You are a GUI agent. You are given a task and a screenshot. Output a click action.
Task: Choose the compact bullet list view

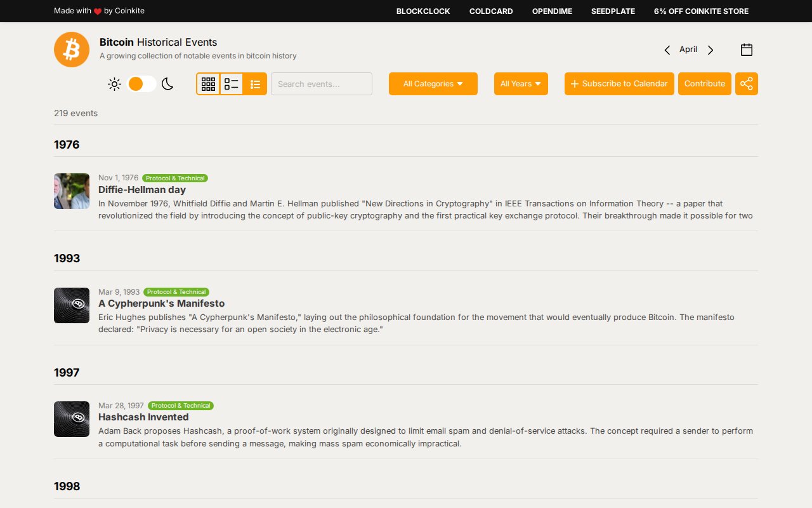(255, 84)
